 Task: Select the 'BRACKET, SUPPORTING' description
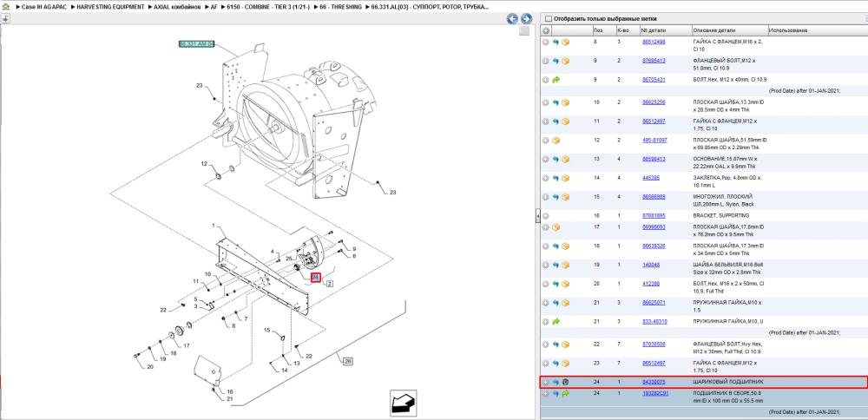click(x=720, y=216)
